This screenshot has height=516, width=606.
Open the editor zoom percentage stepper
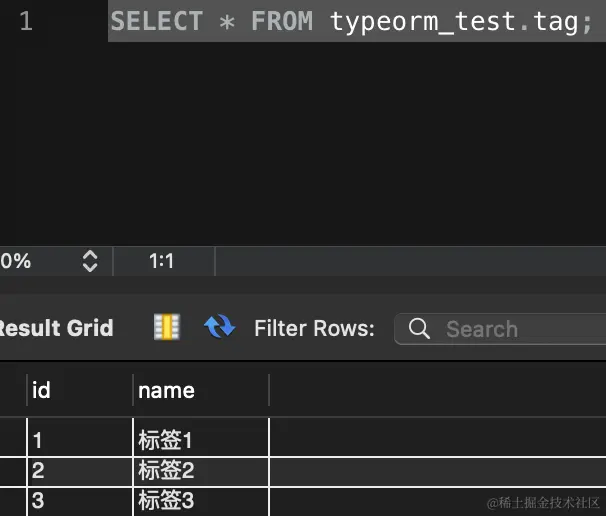coord(90,262)
